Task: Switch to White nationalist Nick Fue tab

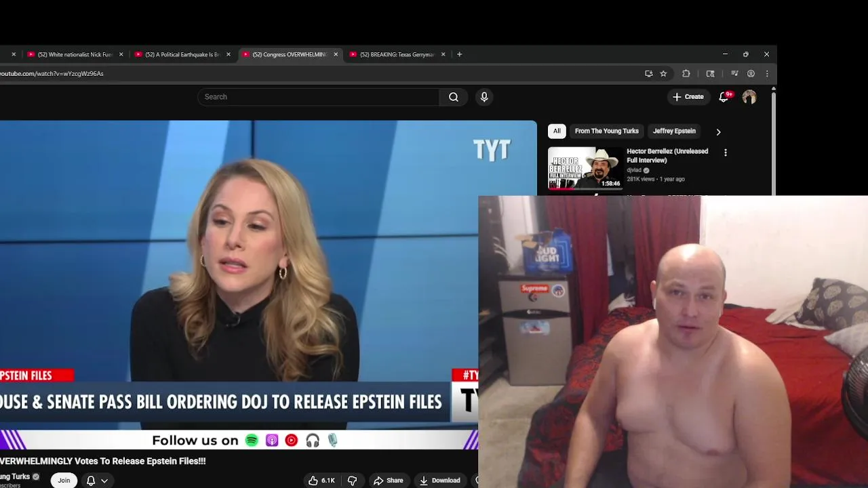Action: pos(74,54)
